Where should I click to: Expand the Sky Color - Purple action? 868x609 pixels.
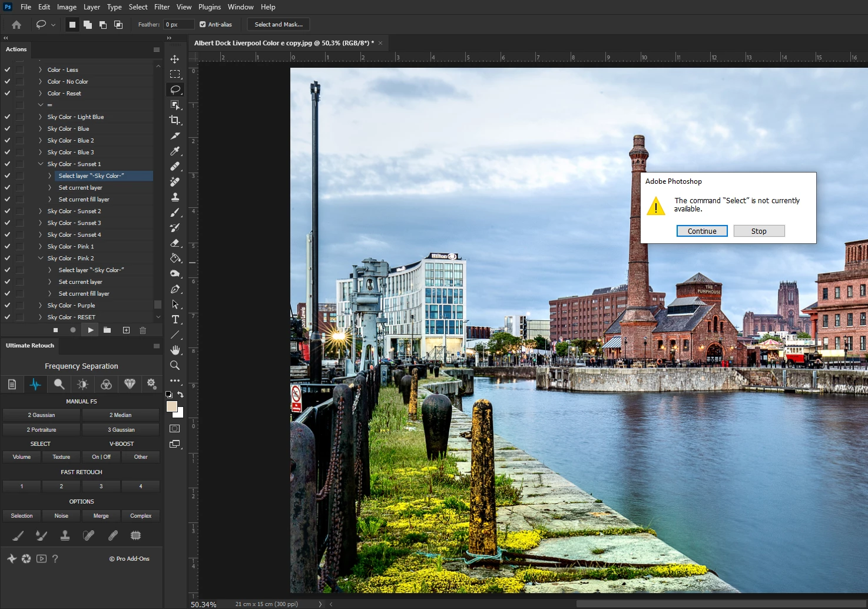point(41,305)
